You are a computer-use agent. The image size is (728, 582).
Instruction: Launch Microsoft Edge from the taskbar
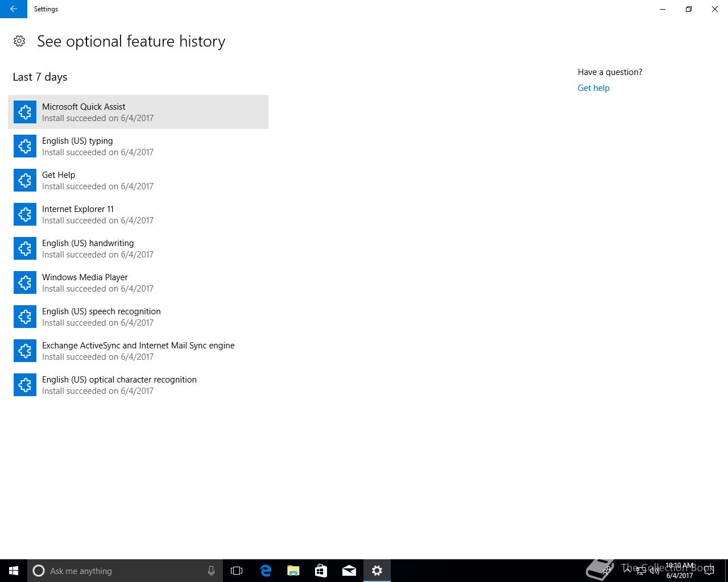tap(266, 571)
